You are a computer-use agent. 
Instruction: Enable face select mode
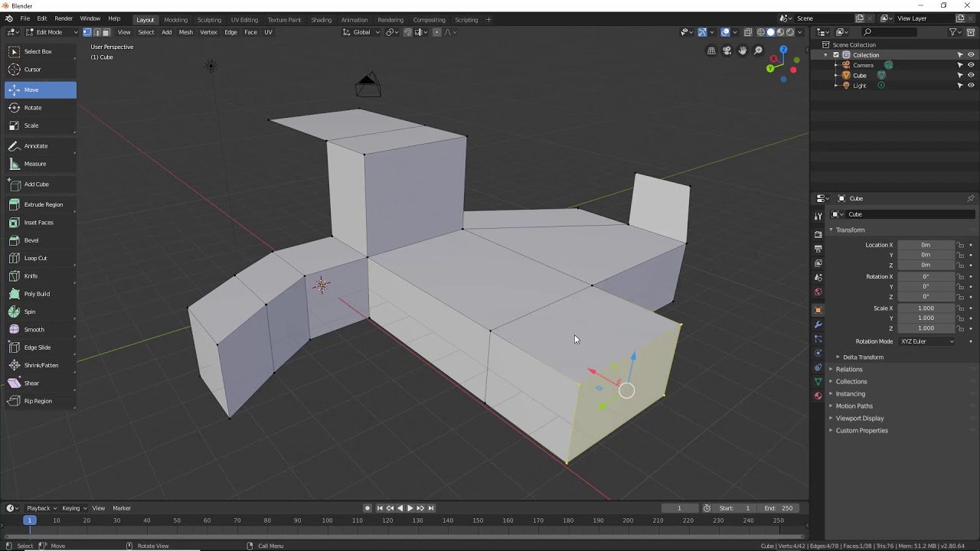point(106,32)
